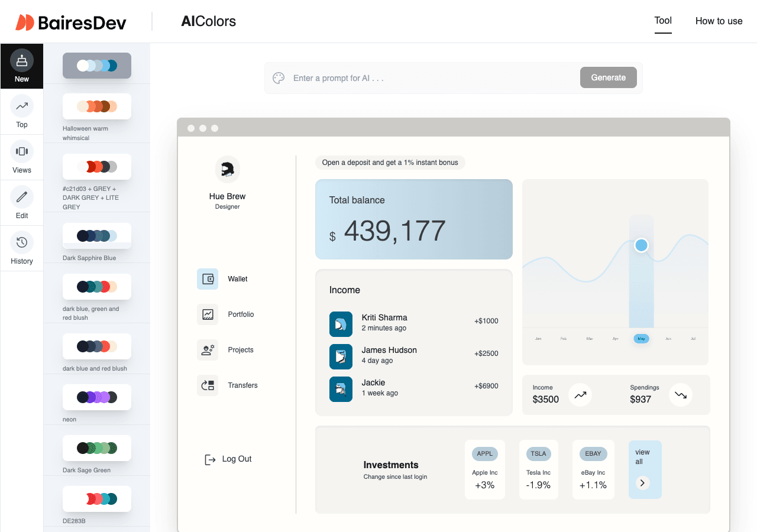Click the Spendings downward trend icon
757x532 pixels.
[x=681, y=394]
